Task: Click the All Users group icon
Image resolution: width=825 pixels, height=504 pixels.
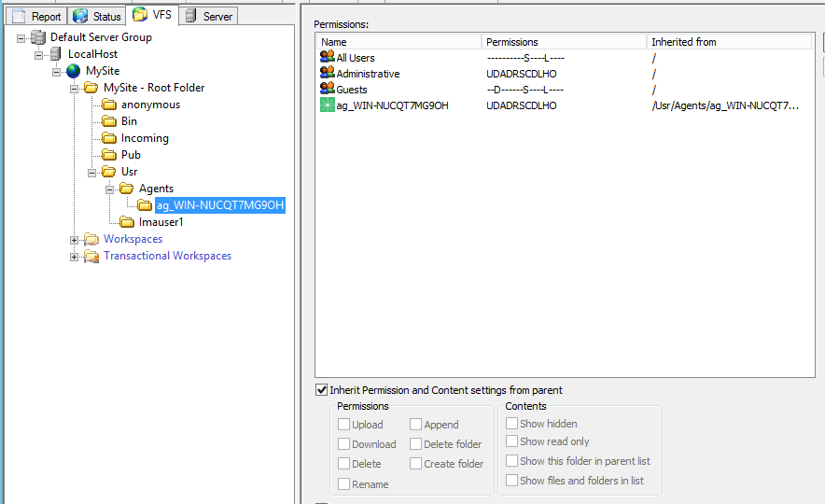Action: (x=327, y=58)
